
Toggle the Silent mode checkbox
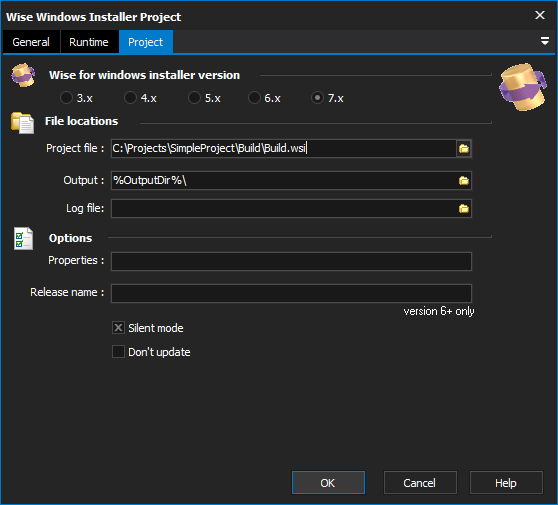(x=118, y=328)
